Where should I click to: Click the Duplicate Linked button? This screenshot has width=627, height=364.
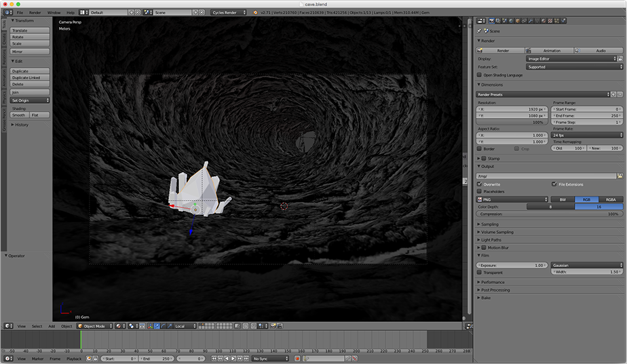(x=30, y=77)
